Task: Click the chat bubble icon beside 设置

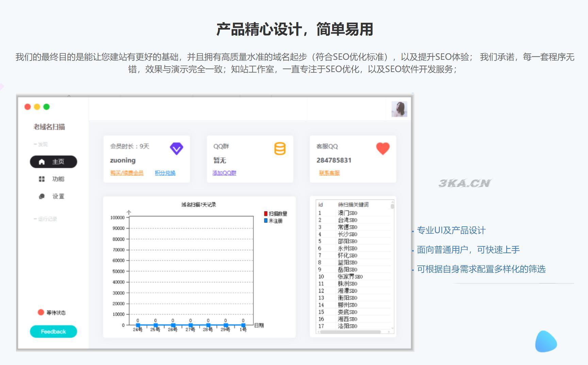Action: coord(42,196)
